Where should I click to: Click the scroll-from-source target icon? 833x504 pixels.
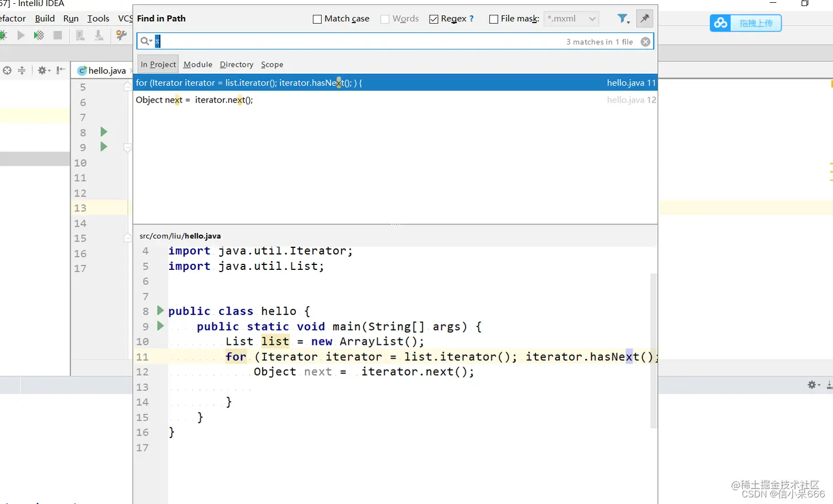coord(7,71)
